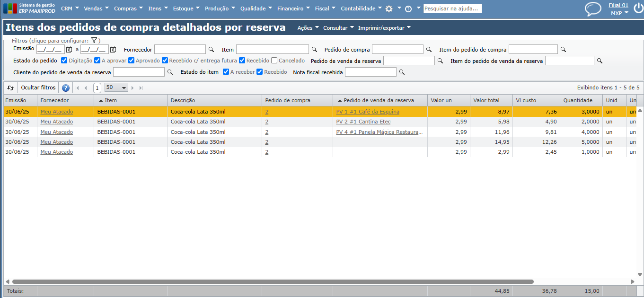Click magnifier beside Nota fiscal recebida
Viewport: 644px width, 298px height.
[x=402, y=72]
